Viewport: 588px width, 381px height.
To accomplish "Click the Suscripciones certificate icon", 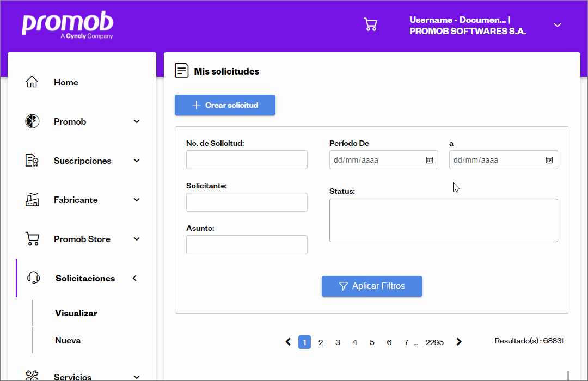I will 32,161.
